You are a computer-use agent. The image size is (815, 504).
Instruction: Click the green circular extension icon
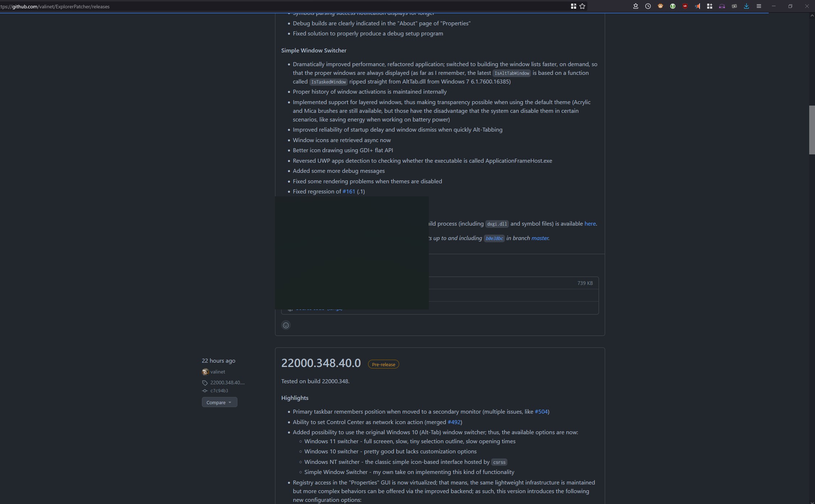672,6
